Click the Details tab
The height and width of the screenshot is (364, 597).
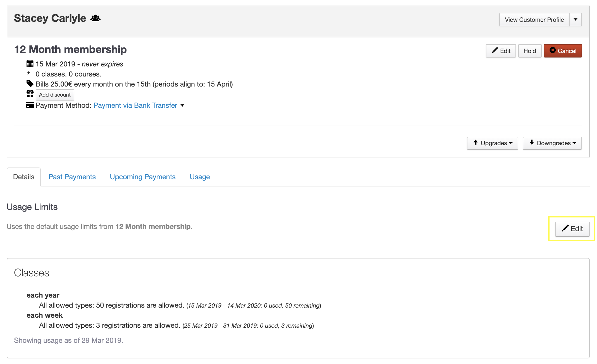coord(24,177)
